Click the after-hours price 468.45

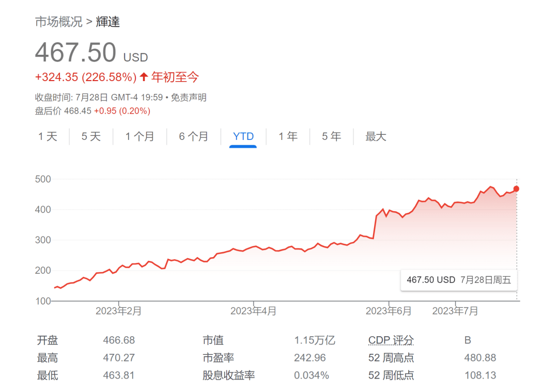(x=78, y=111)
